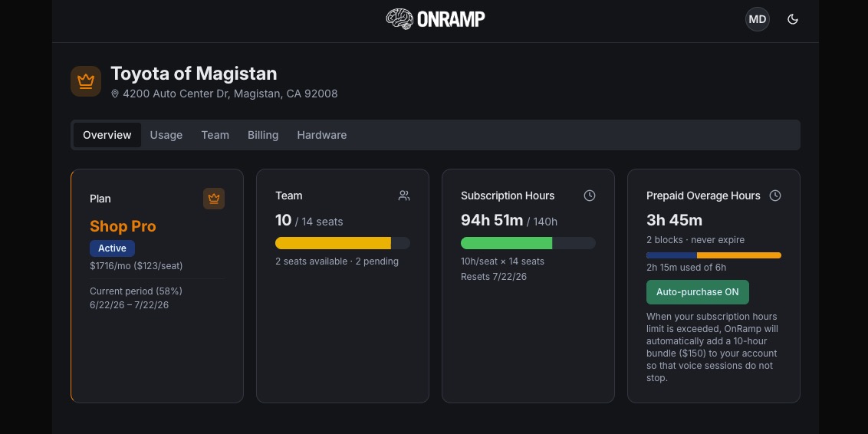Image resolution: width=868 pixels, height=434 pixels.
Task: Click the crown icon in the Plan card
Action: pyautogui.click(x=214, y=199)
